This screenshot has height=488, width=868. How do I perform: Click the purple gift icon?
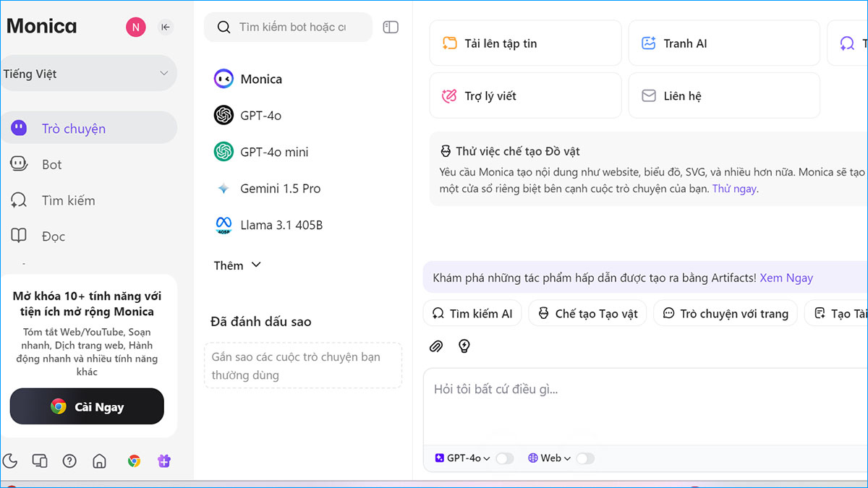point(164,461)
